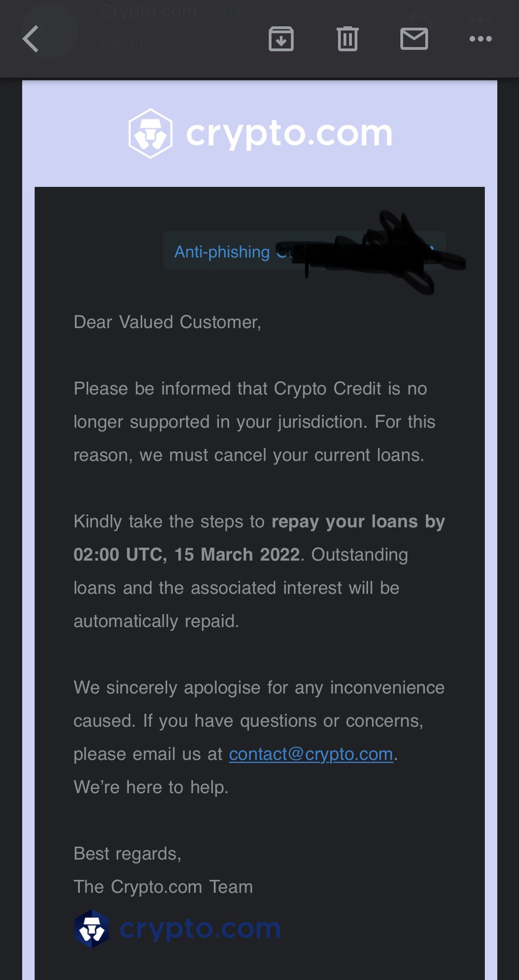Tap 'The Crypto.com Team' signature line
This screenshot has height=980, width=519.
click(x=163, y=887)
